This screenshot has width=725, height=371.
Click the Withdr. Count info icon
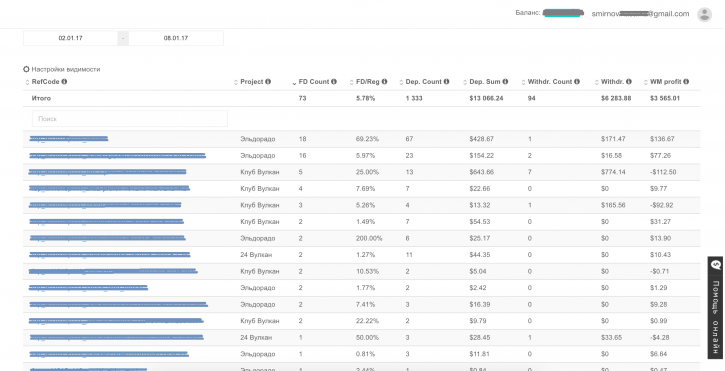[x=577, y=81]
